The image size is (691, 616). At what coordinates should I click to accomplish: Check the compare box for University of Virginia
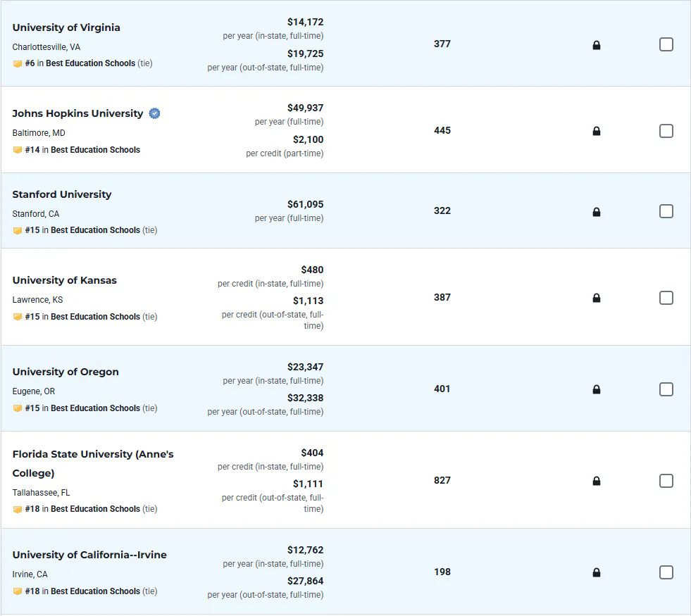pos(666,44)
